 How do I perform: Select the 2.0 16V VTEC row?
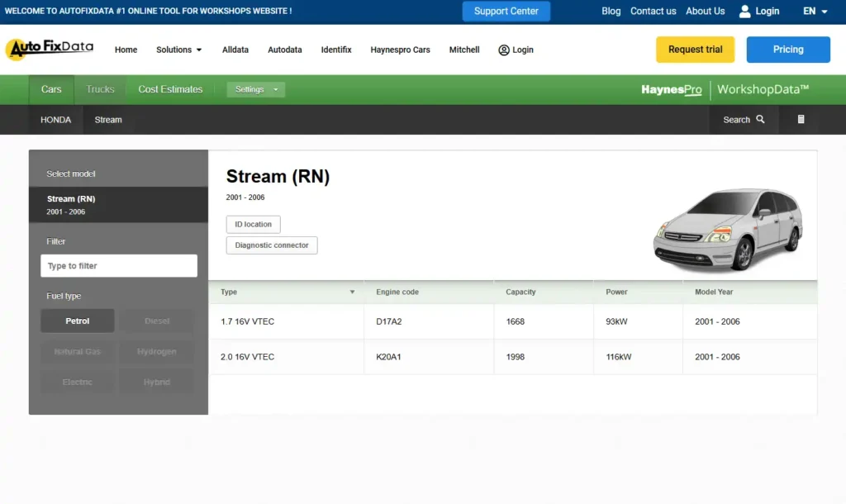point(512,357)
